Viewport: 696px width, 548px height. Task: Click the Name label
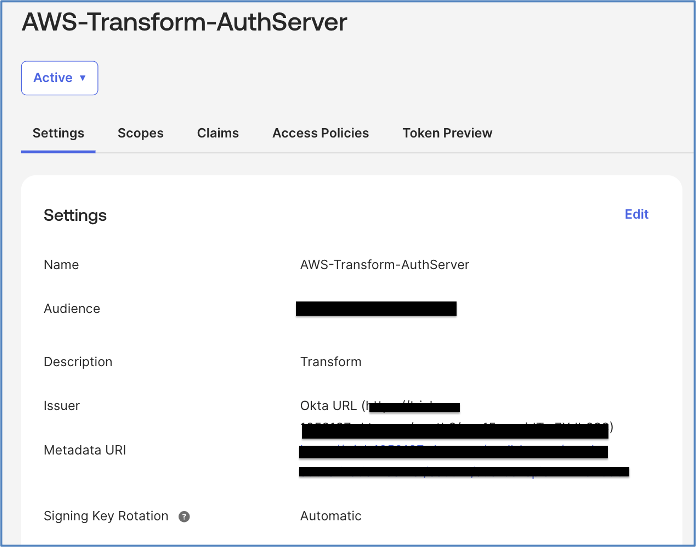tap(61, 265)
